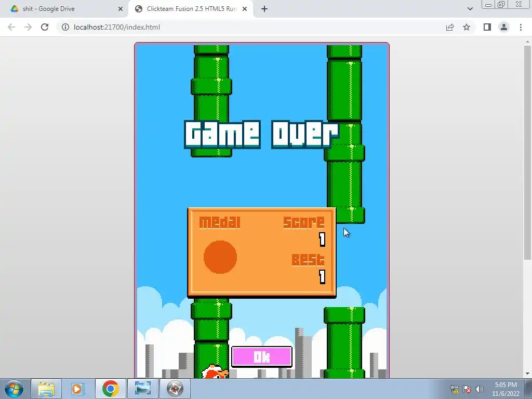532x399 pixels.
Task: Minimize the Chrome window
Action: 488,5
